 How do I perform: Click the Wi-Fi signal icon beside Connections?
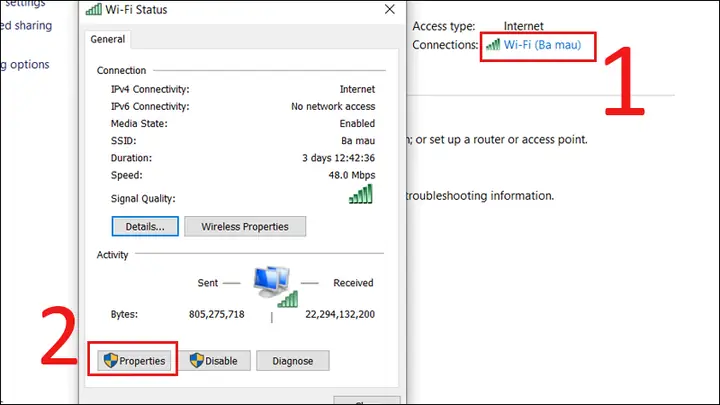click(493, 45)
